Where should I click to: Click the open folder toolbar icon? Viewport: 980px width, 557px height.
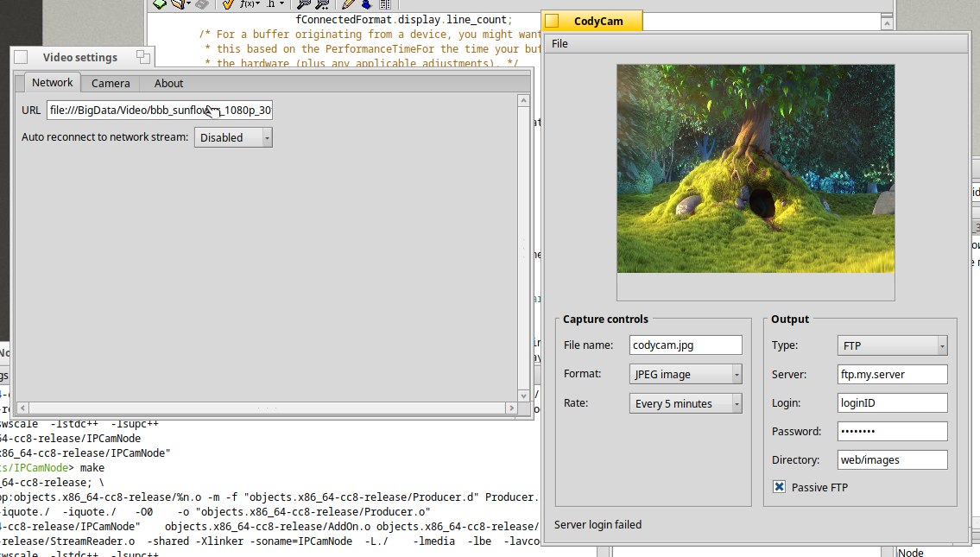click(180, 3)
